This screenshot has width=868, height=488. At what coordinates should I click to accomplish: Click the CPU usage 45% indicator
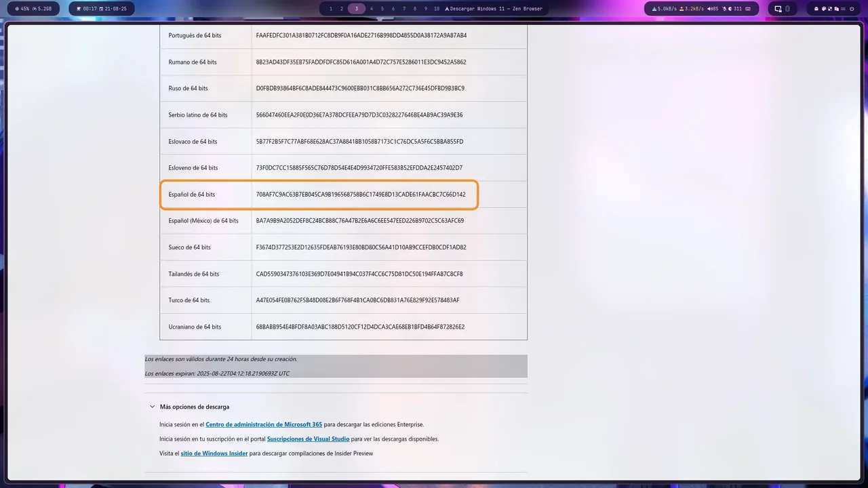[x=22, y=9]
